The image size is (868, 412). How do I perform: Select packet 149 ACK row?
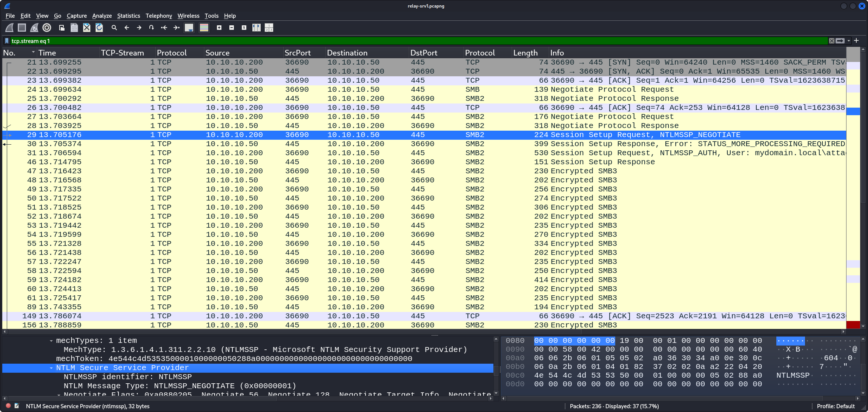(x=424, y=316)
